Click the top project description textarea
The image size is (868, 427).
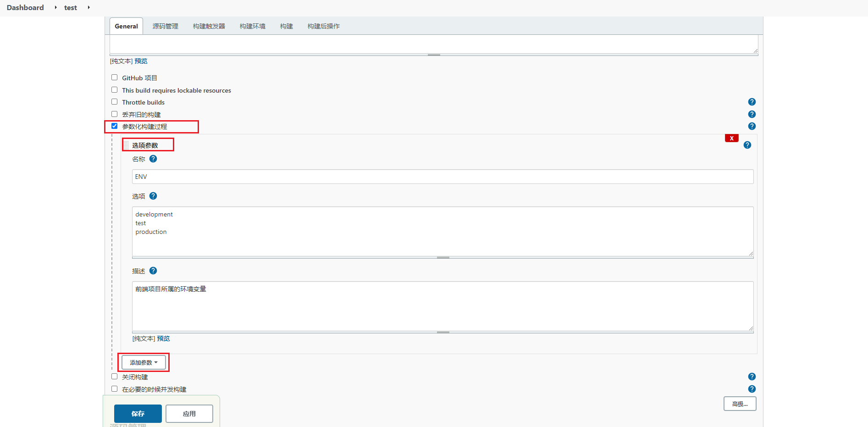click(434, 44)
